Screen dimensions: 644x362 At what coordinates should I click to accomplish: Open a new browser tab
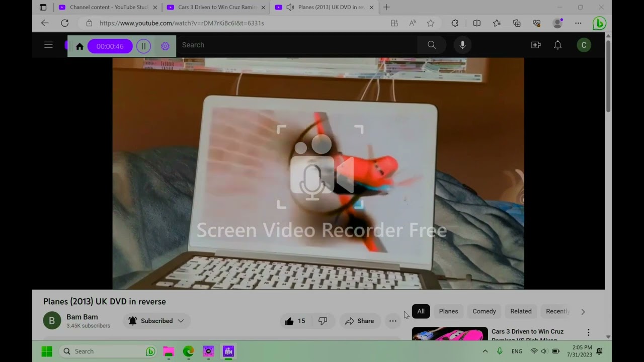(386, 8)
